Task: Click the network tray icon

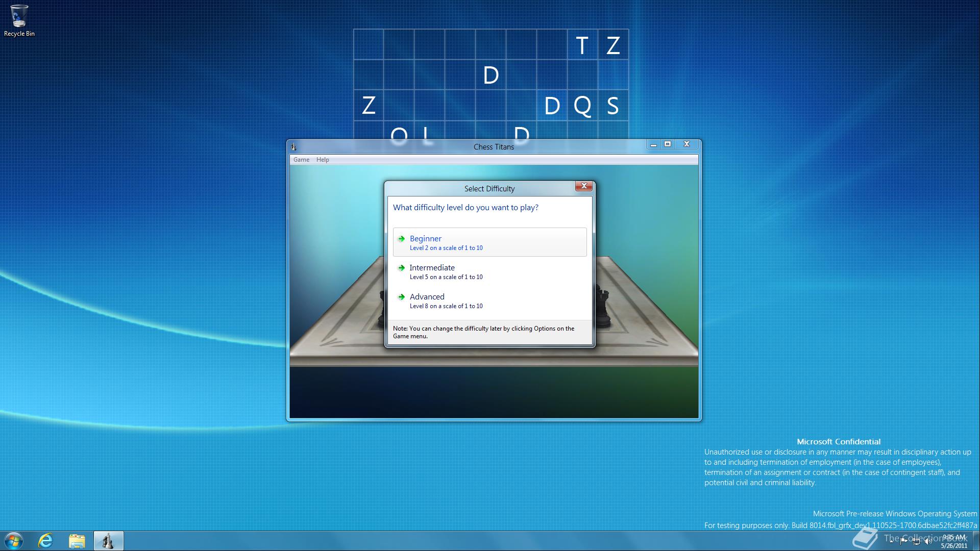Action: [x=916, y=541]
